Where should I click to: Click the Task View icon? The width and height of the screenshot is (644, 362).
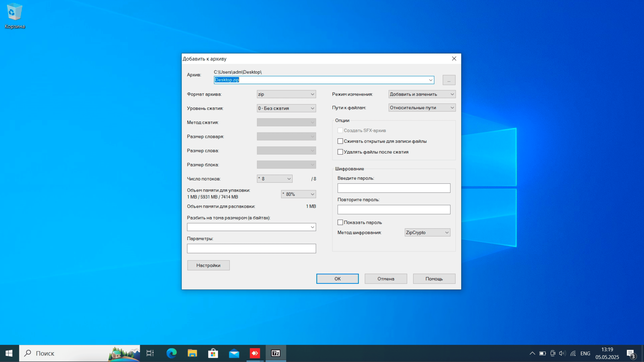tap(150, 353)
